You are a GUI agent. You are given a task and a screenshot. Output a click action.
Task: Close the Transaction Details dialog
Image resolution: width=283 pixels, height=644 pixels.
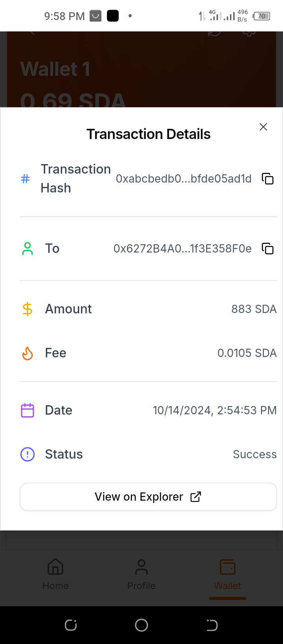tap(263, 127)
